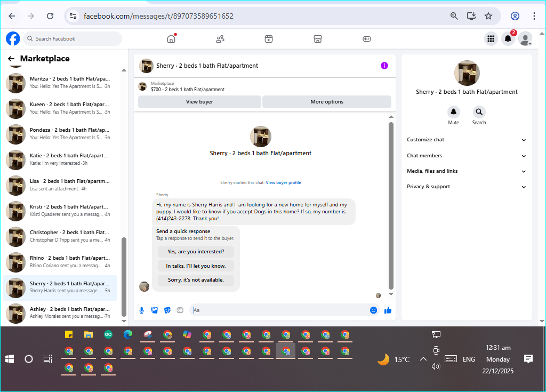Open File Explorer from taskbar
The height and width of the screenshot is (392, 546).
pyautogui.click(x=89, y=335)
